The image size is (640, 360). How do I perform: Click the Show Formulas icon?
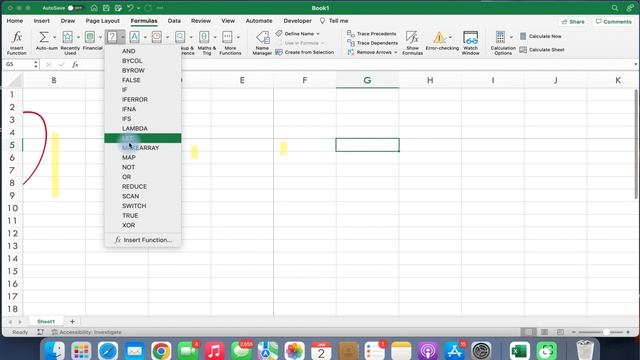[x=412, y=38]
